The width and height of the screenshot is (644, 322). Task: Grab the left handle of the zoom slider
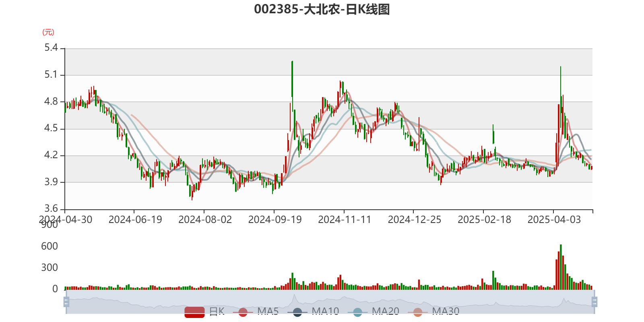pos(66,302)
